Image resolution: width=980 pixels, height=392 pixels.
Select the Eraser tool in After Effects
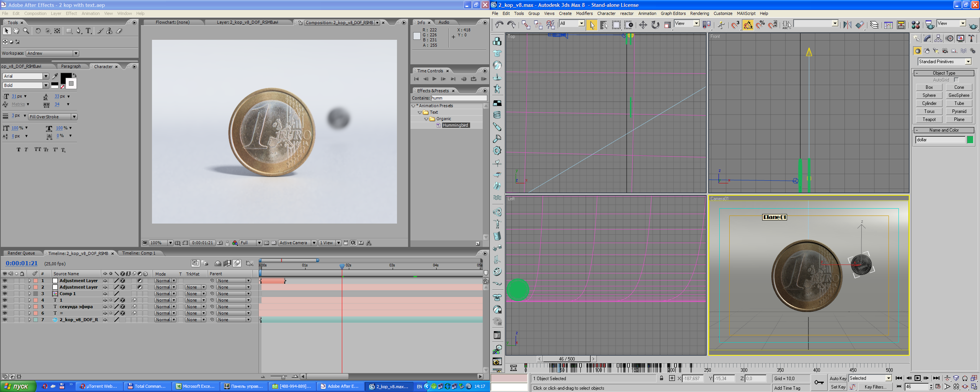[119, 31]
